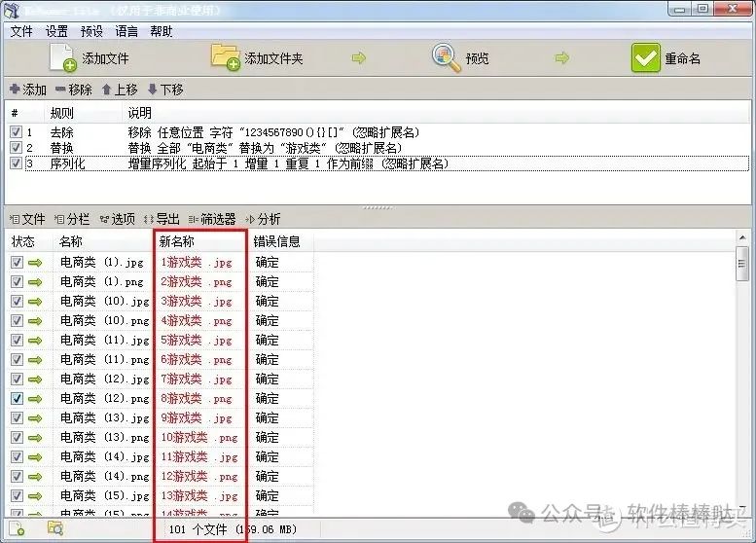The width and height of the screenshot is (756, 543).
Task: Open the 分栏 columns dropdown
Action: (72, 219)
